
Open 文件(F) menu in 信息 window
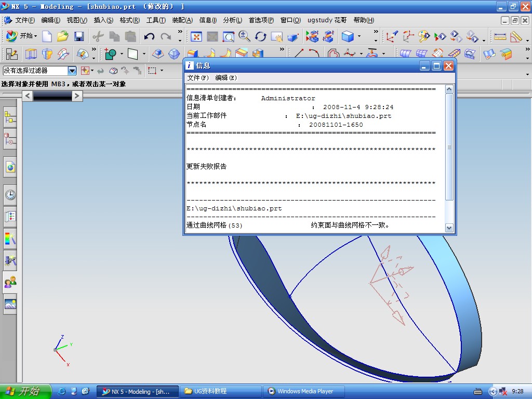(x=198, y=78)
